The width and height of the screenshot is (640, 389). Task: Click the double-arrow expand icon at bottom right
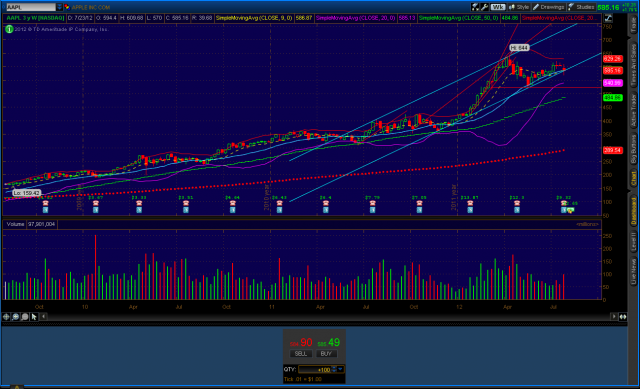click(x=623, y=316)
